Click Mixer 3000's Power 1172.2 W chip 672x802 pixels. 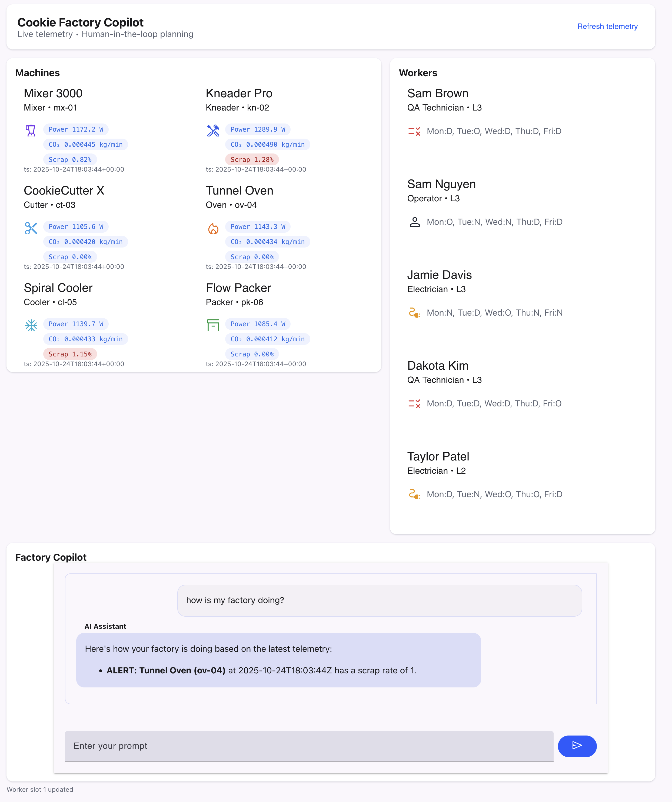76,129
